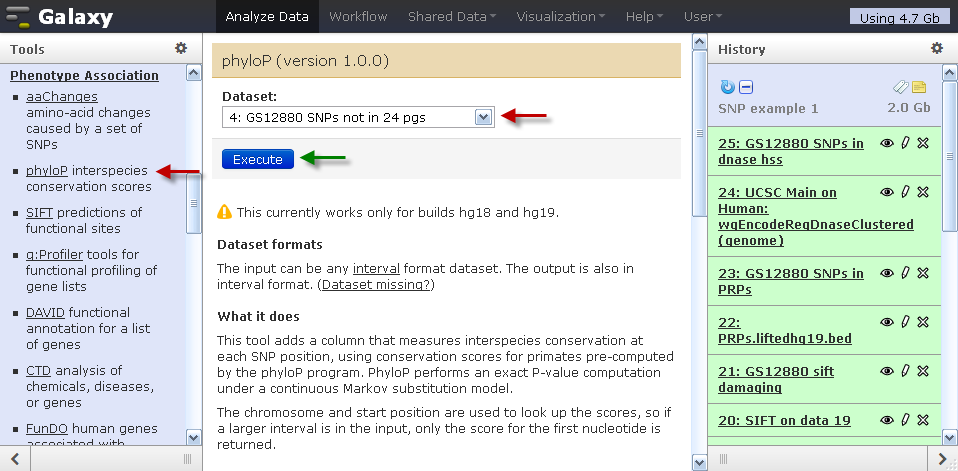Expand dataset 22: PRPs.liftedhg19.bed

785,330
